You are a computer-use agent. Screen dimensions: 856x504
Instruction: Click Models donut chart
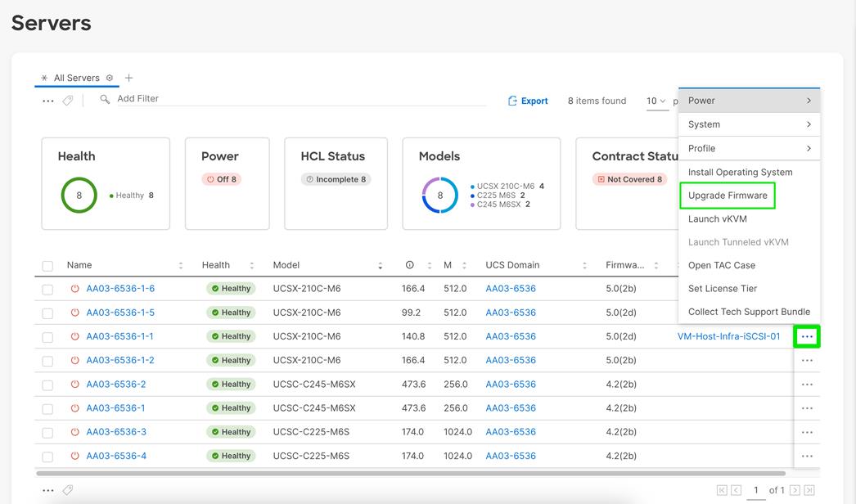440,195
